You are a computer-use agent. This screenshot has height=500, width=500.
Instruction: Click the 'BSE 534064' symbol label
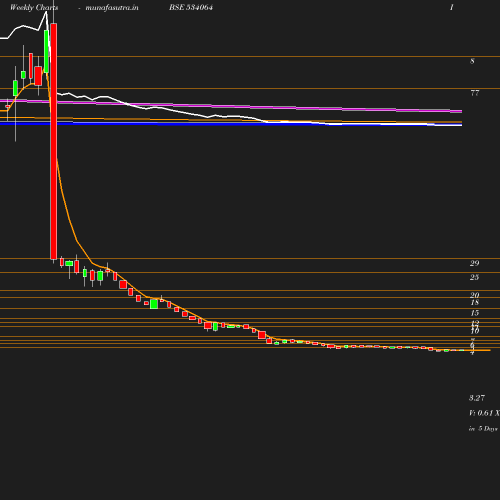(x=191, y=8)
